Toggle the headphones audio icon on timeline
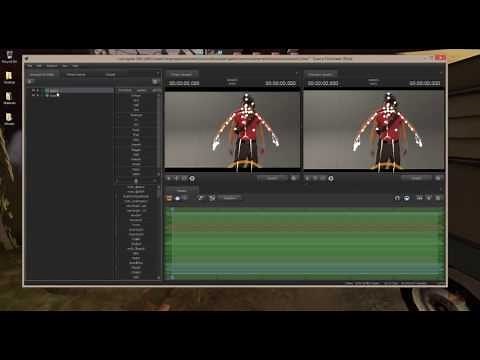 397,198
